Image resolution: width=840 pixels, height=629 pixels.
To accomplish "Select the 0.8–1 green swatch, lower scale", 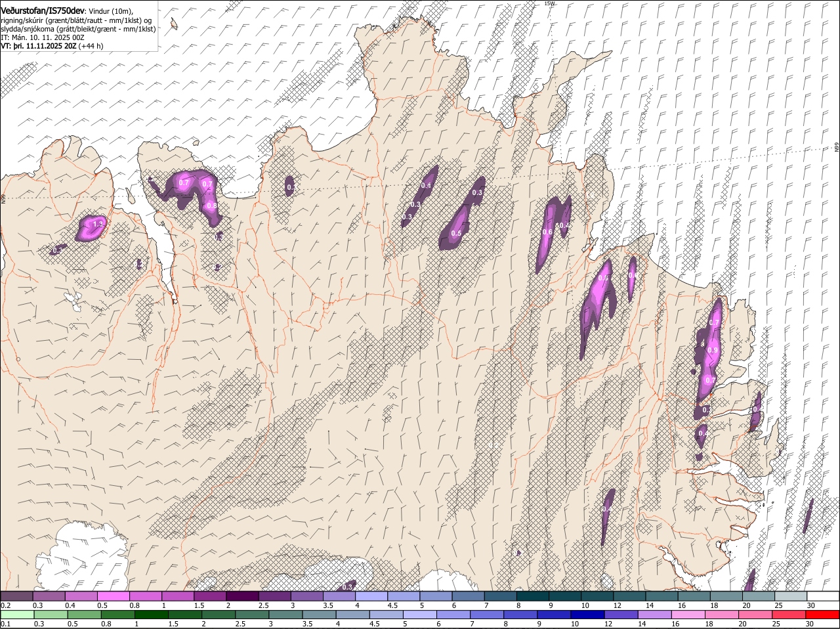I will tap(117, 615).
